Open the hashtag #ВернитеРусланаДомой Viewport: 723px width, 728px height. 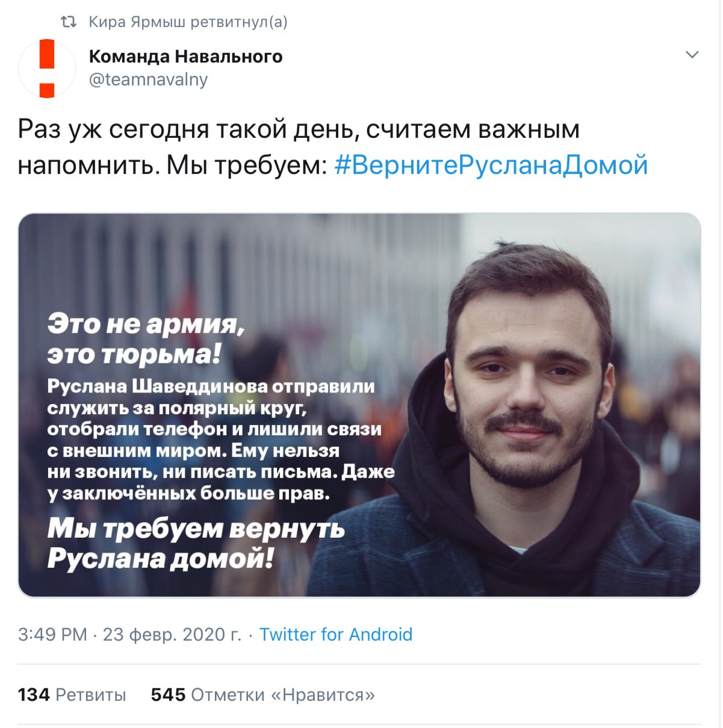(x=491, y=164)
